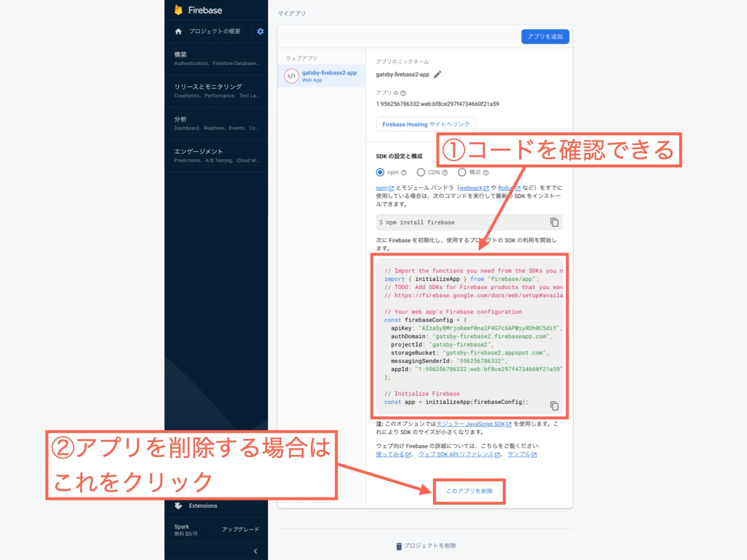
Task: Collapse the sidebar with the chevron arrow
Action: (255, 551)
